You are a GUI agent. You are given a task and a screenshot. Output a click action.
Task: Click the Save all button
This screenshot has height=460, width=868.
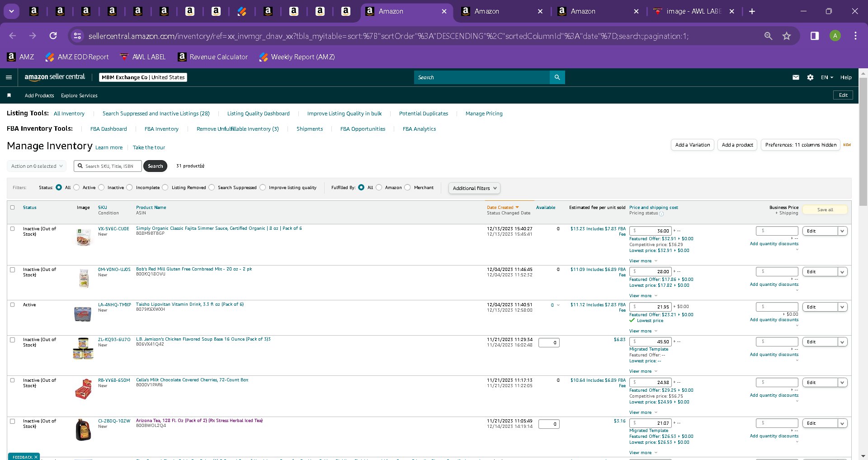pyautogui.click(x=825, y=210)
